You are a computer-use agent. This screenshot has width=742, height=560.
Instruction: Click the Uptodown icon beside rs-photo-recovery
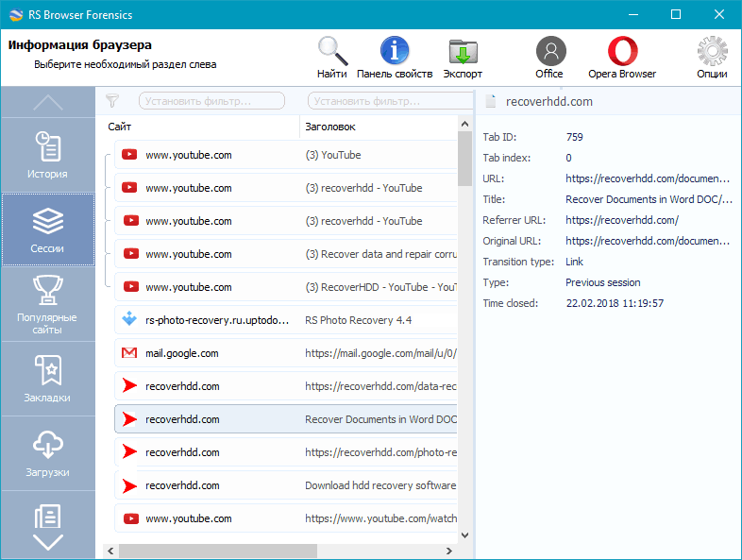[x=129, y=318]
